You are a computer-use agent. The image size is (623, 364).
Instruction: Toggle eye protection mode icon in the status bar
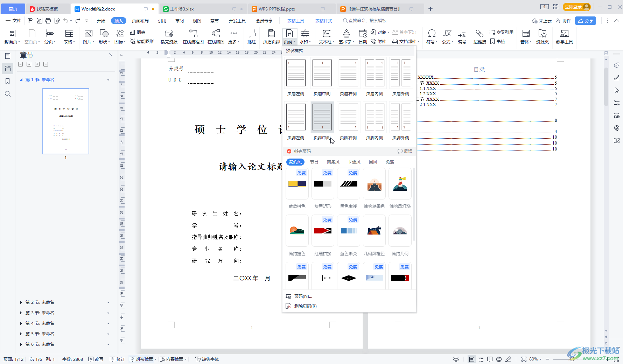click(456, 359)
